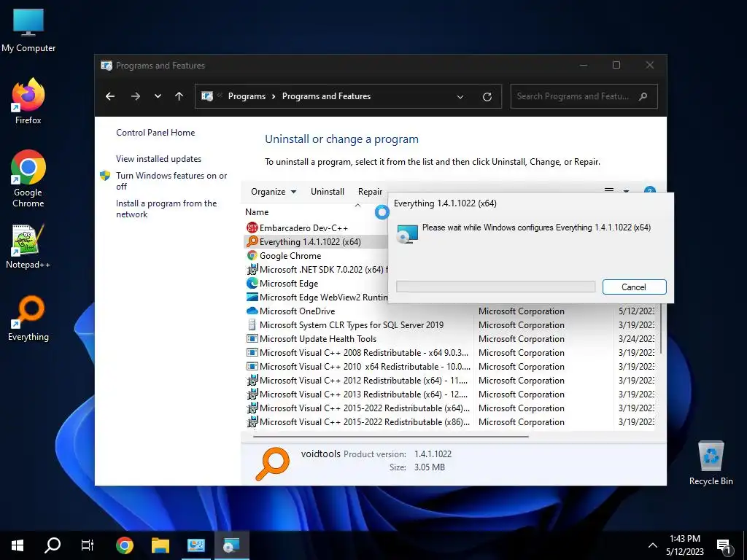The width and height of the screenshot is (747, 560).
Task: Launch Firefox from the desktop
Action: pyautogui.click(x=28, y=101)
